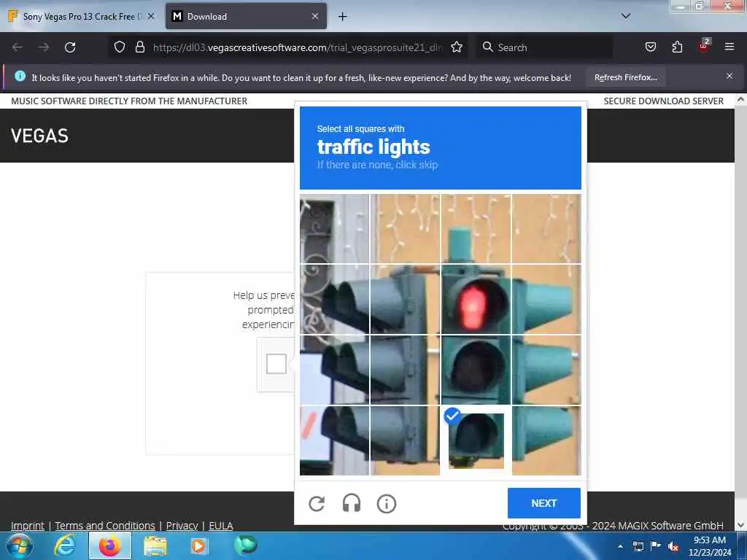Show captcha help information
The width and height of the screenshot is (747, 560).
point(387,503)
